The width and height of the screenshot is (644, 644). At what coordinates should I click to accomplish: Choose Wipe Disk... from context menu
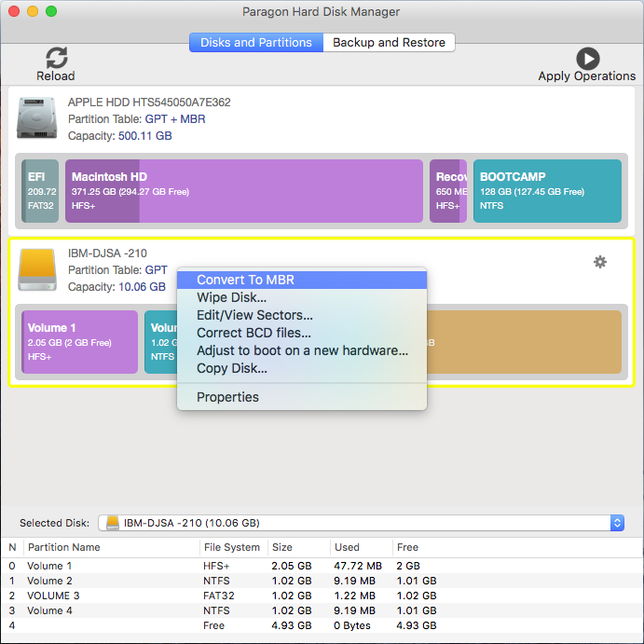[x=302, y=297]
